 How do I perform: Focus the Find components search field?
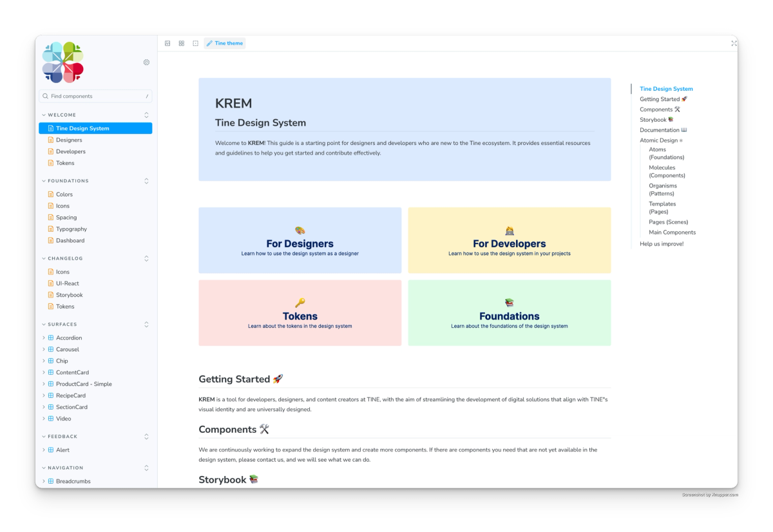tap(95, 96)
